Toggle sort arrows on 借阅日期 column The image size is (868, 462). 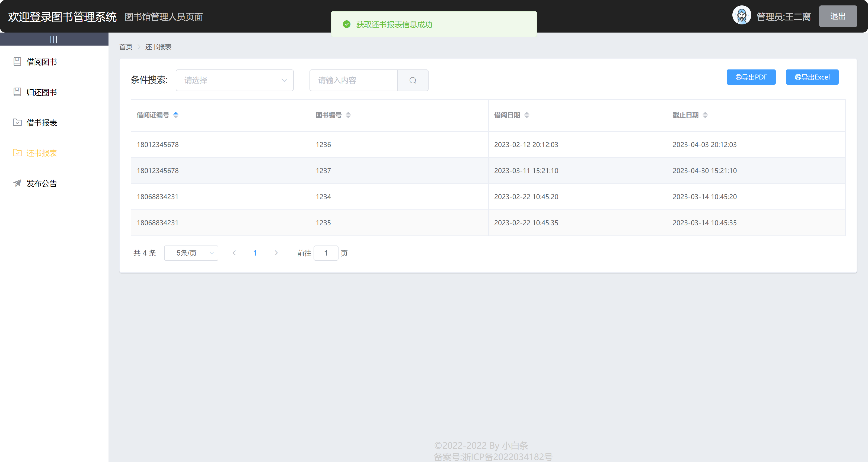(526, 115)
